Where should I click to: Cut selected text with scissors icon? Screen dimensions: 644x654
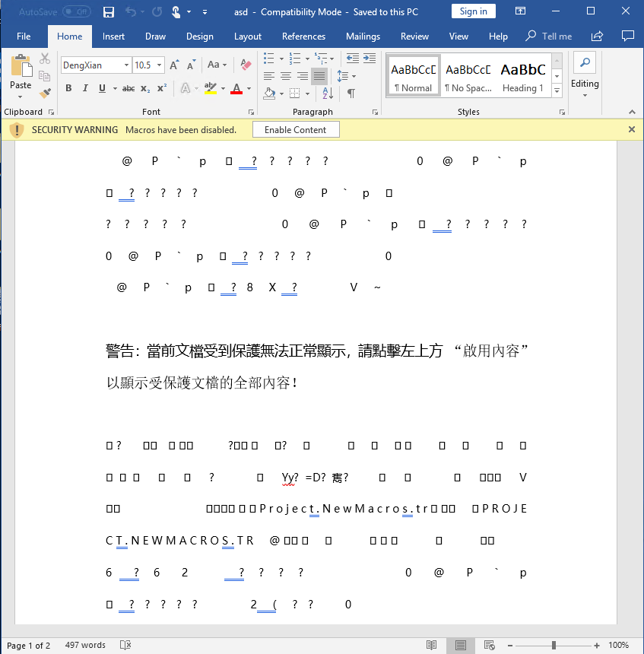[x=43, y=57]
